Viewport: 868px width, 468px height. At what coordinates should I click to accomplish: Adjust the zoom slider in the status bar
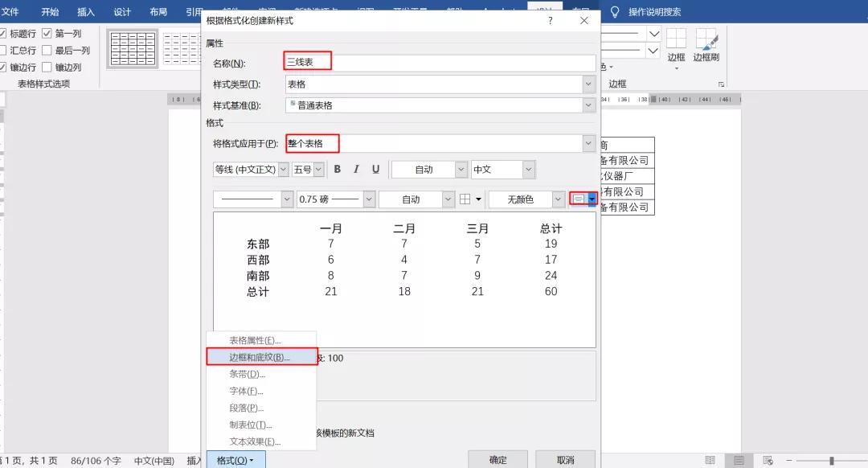833,461
